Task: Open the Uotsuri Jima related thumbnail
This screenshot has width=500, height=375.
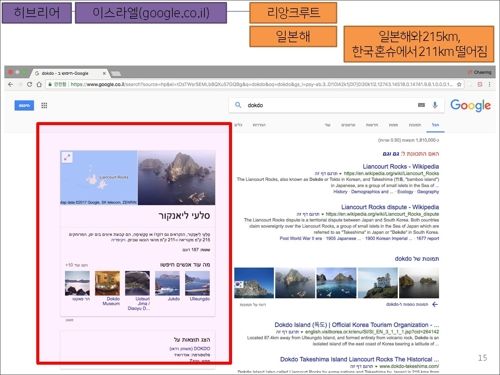Action: click(x=137, y=283)
